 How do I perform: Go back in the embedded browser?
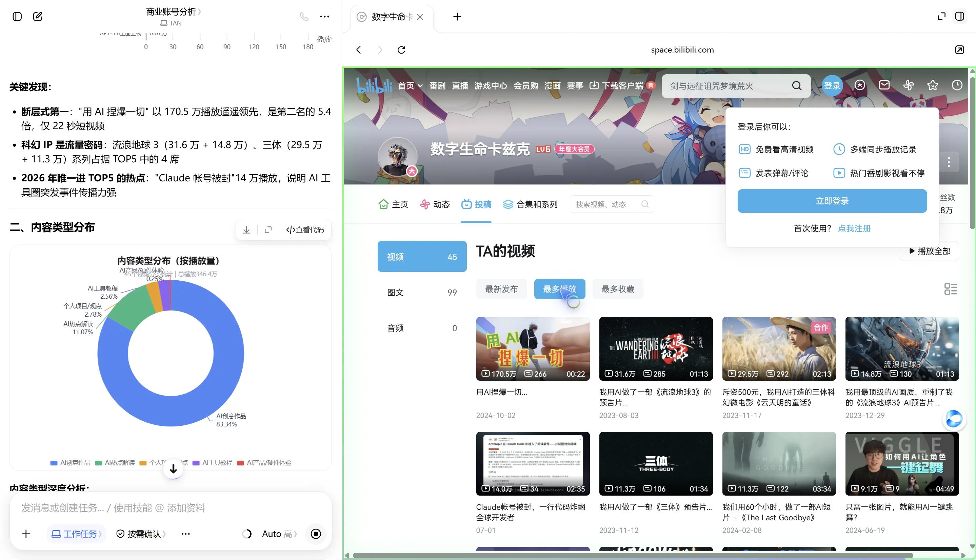point(358,49)
